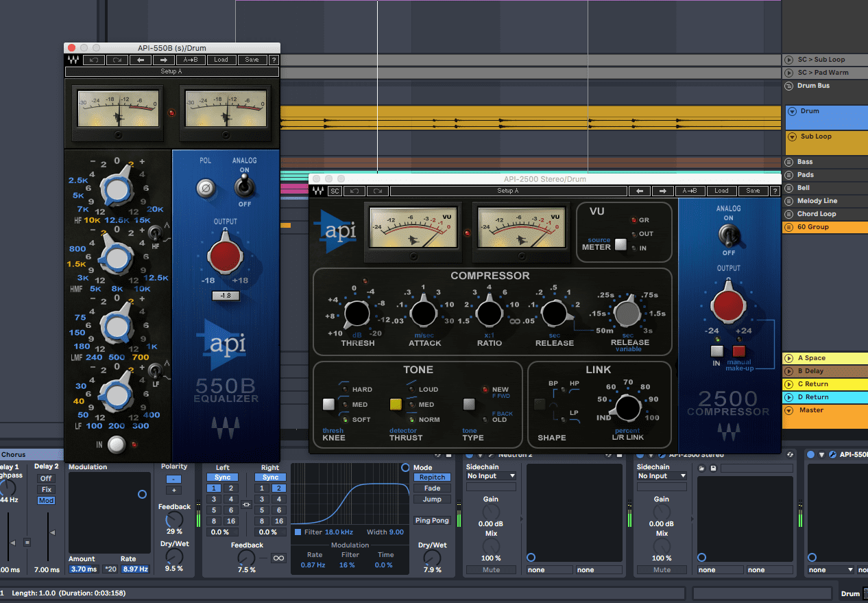Toggle the IN button on API-2500

716,351
